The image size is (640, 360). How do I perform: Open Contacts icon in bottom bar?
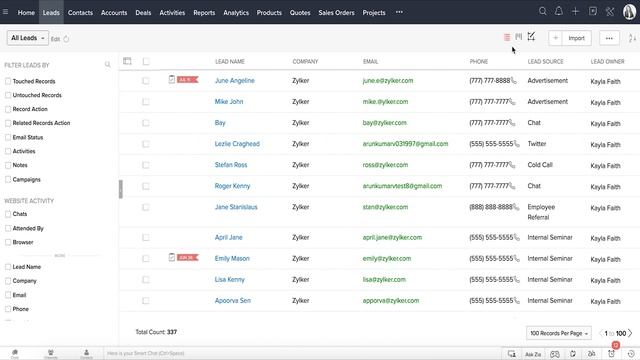[x=86, y=353]
